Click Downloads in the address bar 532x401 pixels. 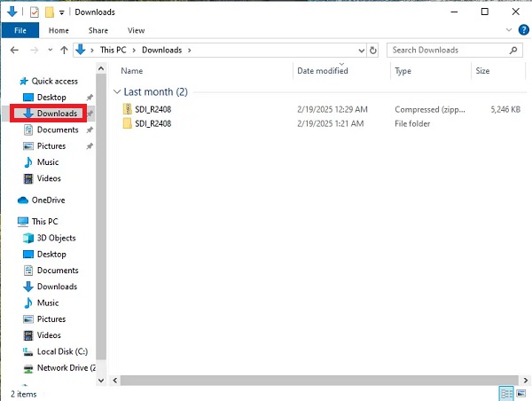point(162,50)
